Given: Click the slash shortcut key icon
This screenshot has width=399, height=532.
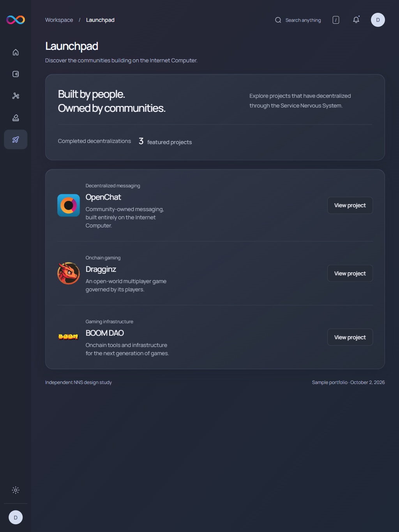Looking at the screenshot, I should [336, 20].
